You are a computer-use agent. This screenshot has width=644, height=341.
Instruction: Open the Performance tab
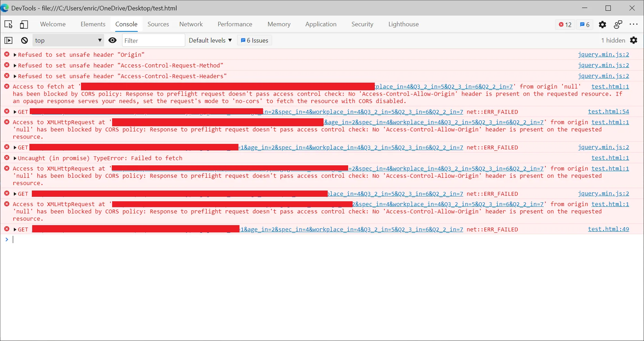pyautogui.click(x=235, y=24)
